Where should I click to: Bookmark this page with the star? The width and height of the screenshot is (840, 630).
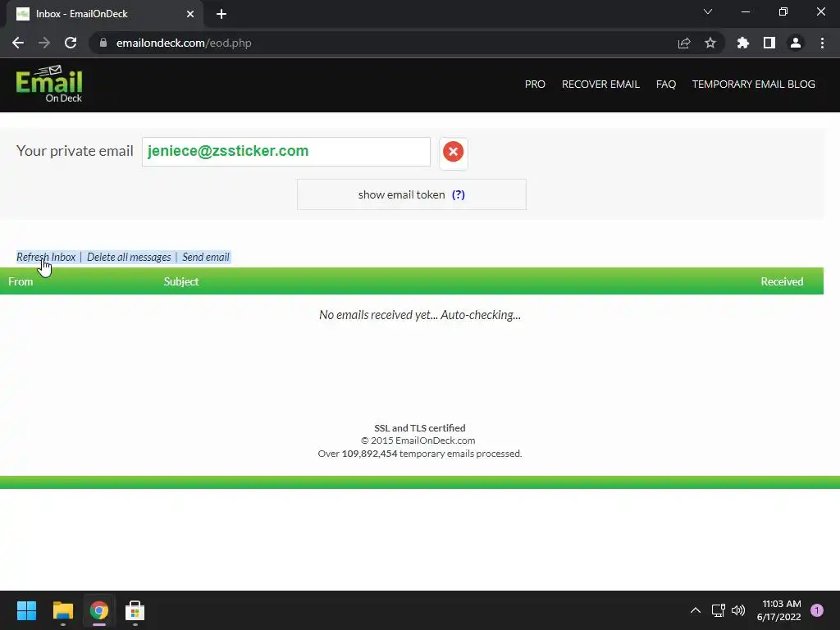[x=710, y=43]
